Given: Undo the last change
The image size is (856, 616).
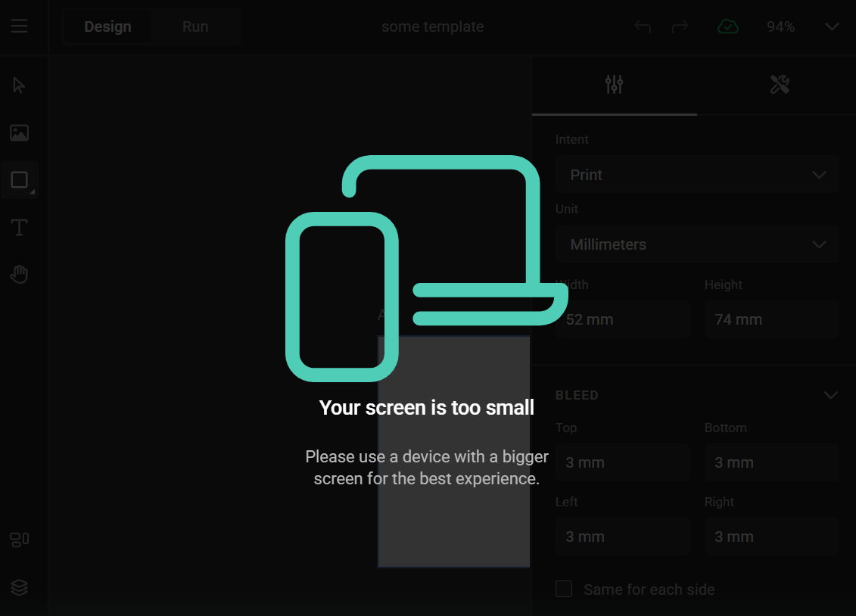Looking at the screenshot, I should pos(643,26).
